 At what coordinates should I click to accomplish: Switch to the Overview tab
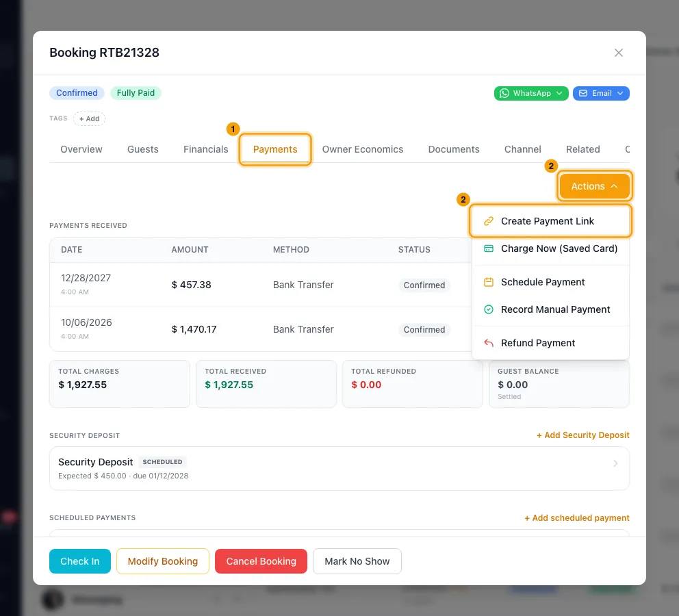81,149
